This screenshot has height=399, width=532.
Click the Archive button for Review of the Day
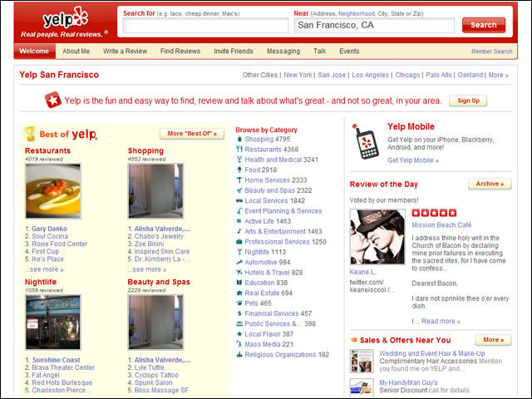490,184
